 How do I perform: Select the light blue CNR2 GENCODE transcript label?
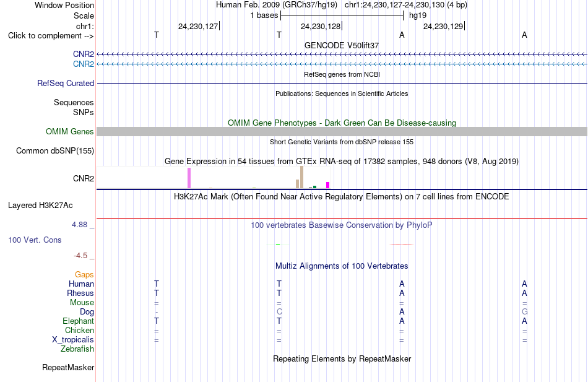coord(84,64)
